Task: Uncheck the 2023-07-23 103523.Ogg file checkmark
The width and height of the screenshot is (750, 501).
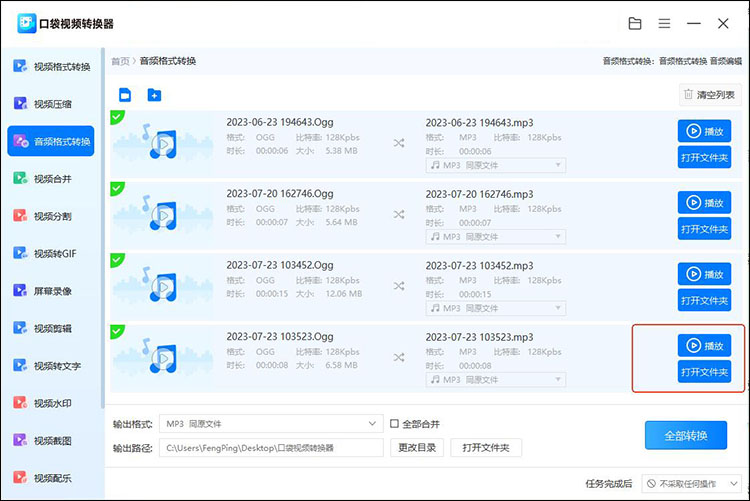Action: [x=116, y=331]
